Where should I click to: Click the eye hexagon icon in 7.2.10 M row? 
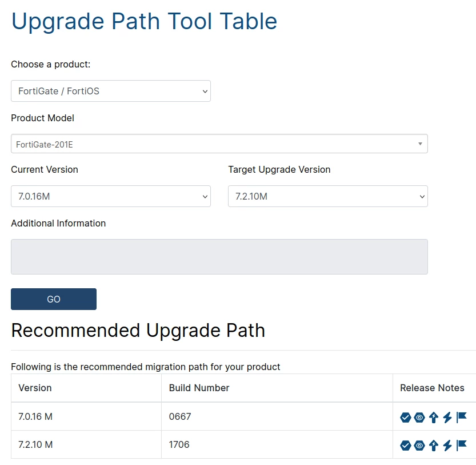(419, 446)
